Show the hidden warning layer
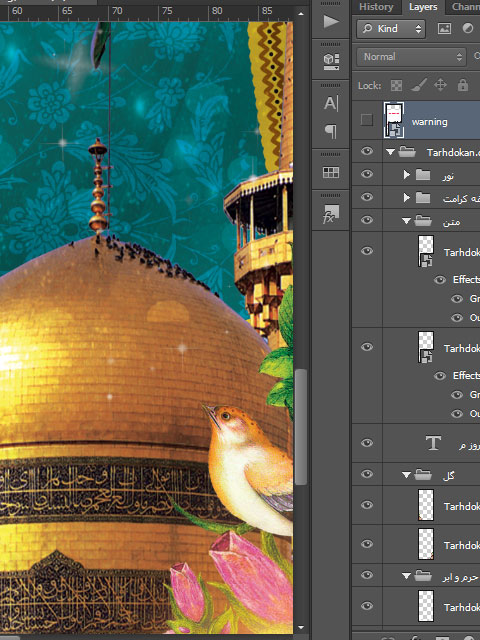Screen dimensions: 480x640 tap(367, 120)
